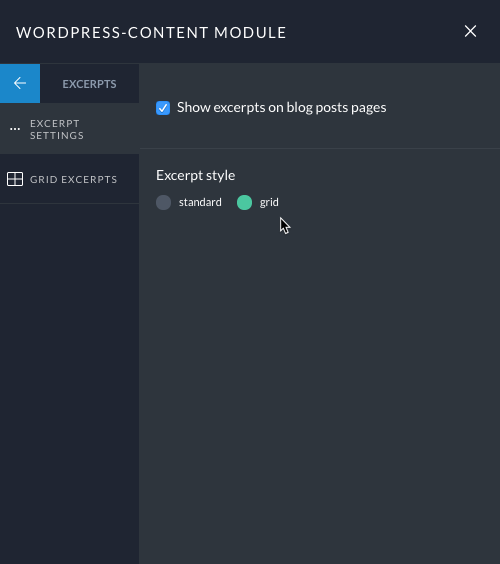Click the blank area above the Show excerpts checkbox

319,81
